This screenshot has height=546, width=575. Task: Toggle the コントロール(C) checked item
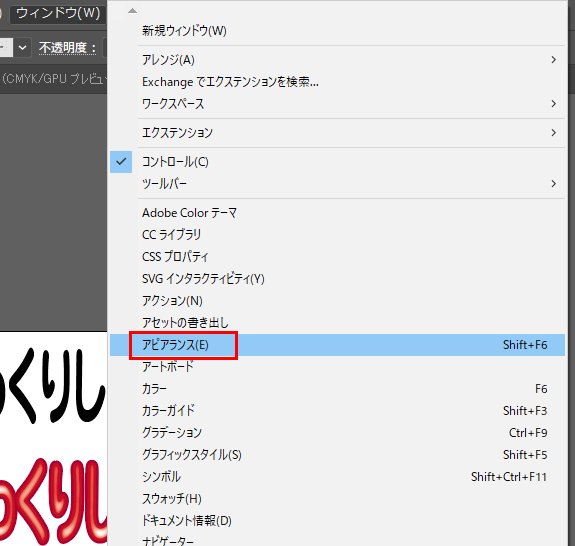337,162
